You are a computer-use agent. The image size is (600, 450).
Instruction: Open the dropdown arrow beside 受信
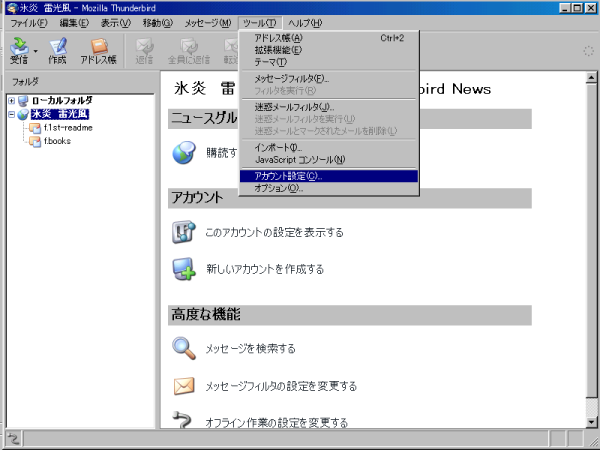point(36,51)
